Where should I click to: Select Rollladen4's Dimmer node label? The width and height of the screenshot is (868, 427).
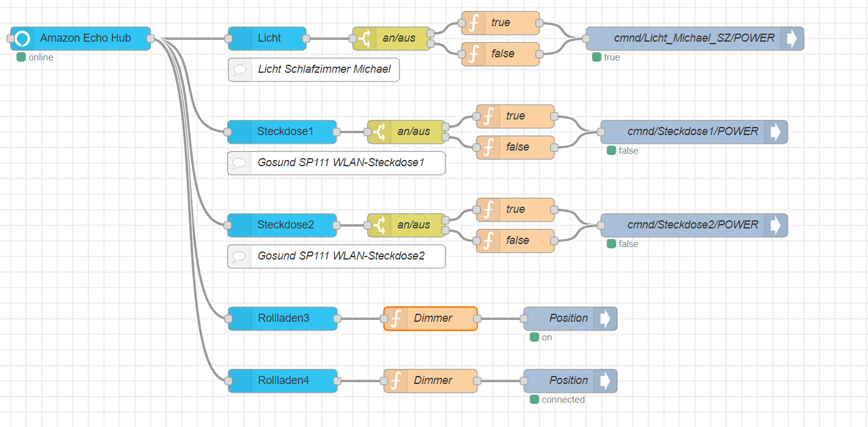(433, 381)
